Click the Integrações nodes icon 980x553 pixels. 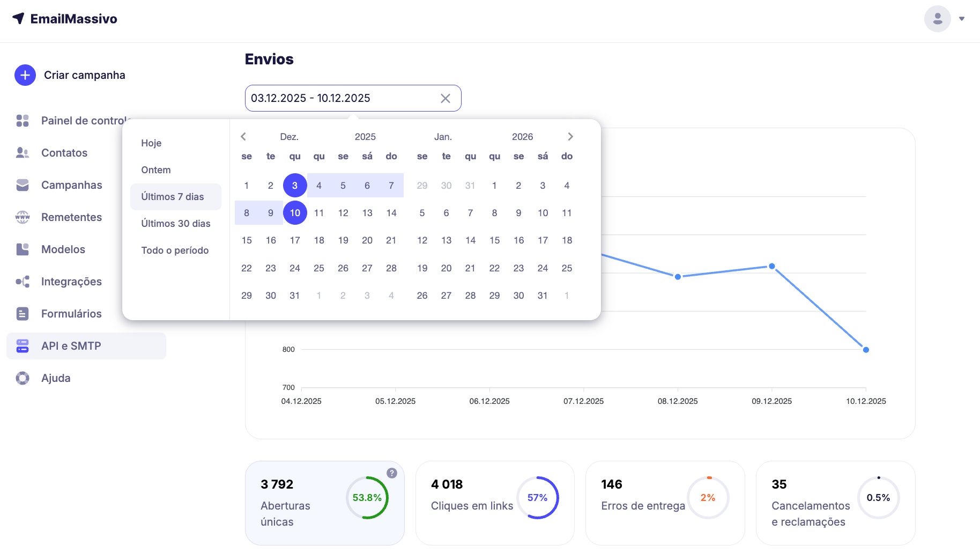pos(23,282)
